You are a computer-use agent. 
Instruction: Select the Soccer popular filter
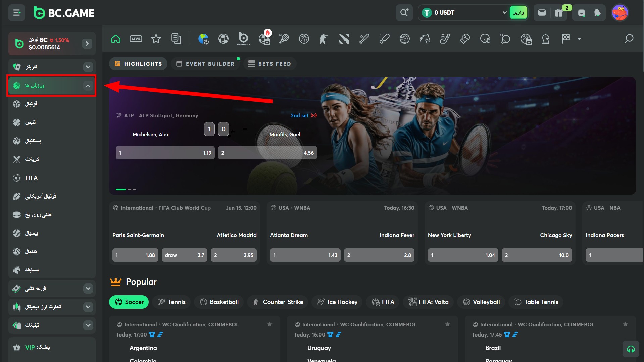point(129,302)
